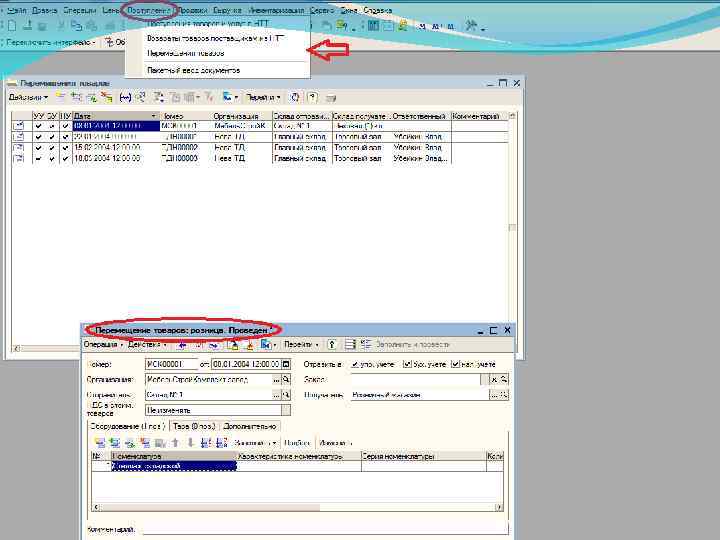Screen dimensions: 720x540
Task: Click the M+ memory icon in main toolbar
Action: [436, 27]
